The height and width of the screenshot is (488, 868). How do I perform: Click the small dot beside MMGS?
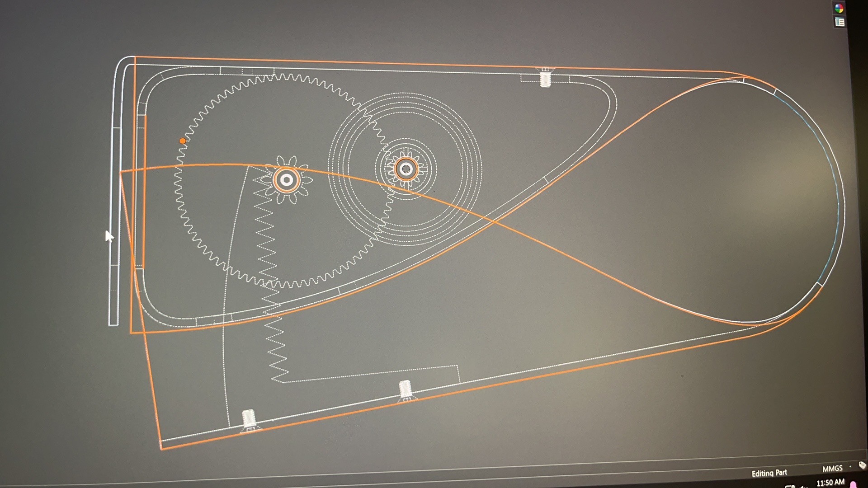(x=850, y=466)
